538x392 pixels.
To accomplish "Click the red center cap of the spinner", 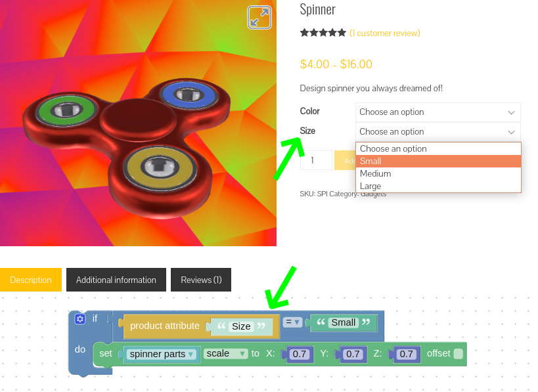I will pos(138,118).
